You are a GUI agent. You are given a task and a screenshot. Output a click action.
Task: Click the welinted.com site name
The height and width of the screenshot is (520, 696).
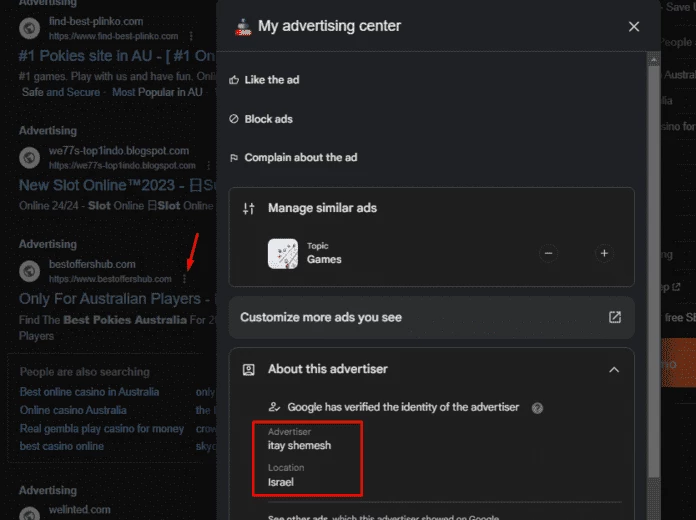tap(79, 510)
